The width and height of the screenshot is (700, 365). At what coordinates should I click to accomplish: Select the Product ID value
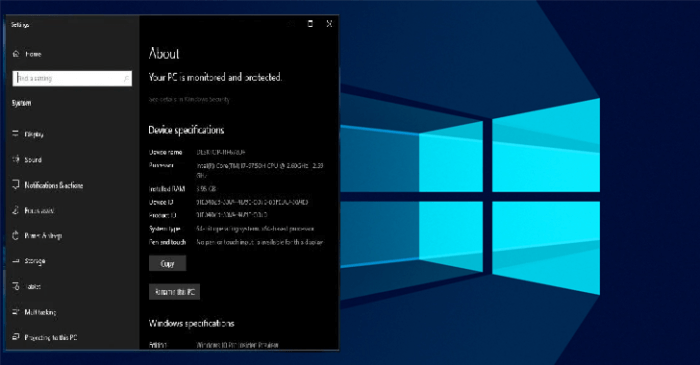(232, 215)
